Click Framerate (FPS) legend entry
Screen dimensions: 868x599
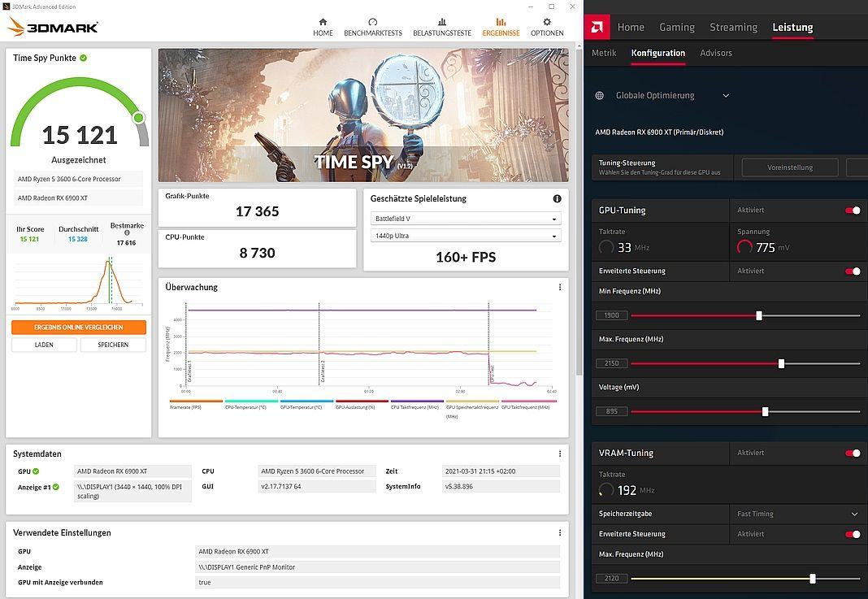pos(196,405)
